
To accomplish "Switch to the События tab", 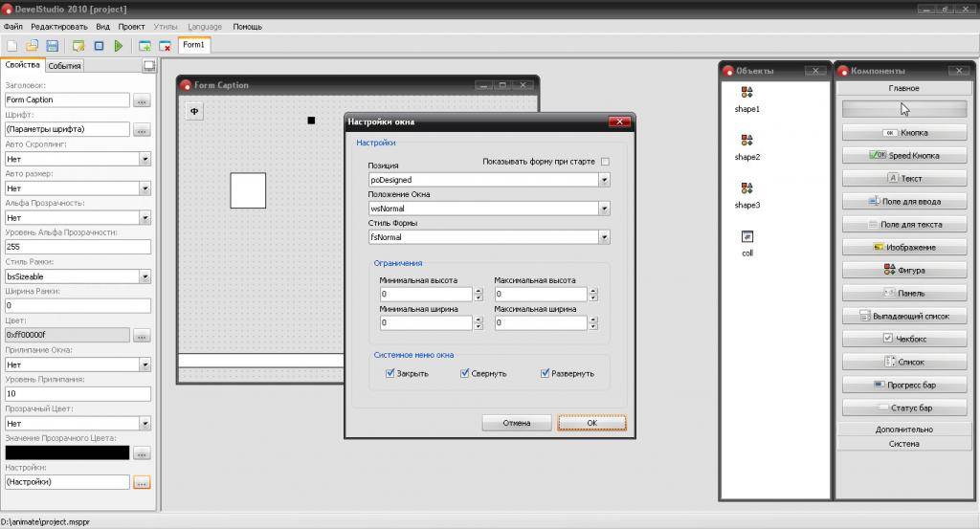I will click(x=64, y=66).
